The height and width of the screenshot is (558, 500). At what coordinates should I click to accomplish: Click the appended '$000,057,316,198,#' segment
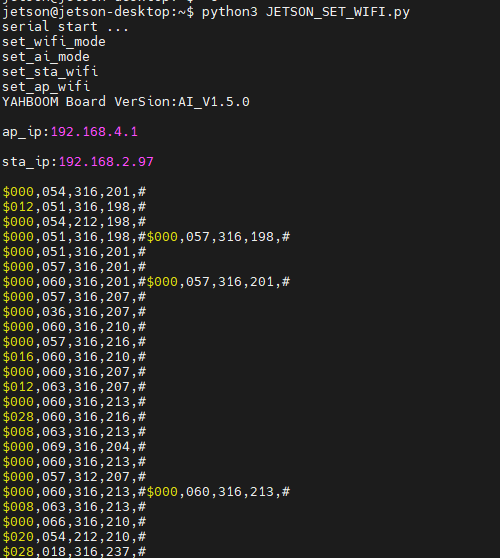218,237
